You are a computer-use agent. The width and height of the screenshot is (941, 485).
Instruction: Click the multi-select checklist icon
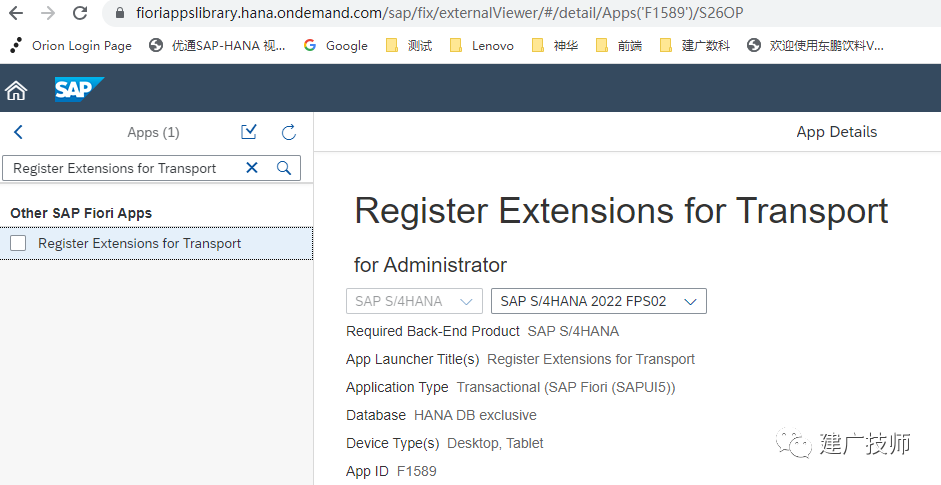(248, 132)
